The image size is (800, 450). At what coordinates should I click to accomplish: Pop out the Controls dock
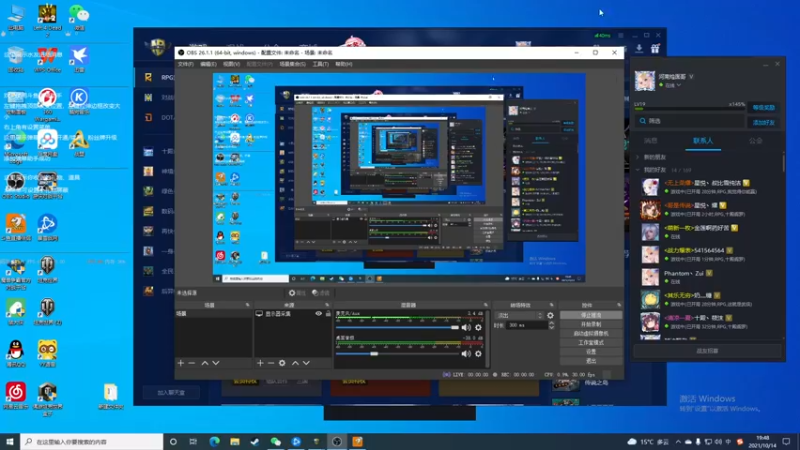click(x=619, y=305)
